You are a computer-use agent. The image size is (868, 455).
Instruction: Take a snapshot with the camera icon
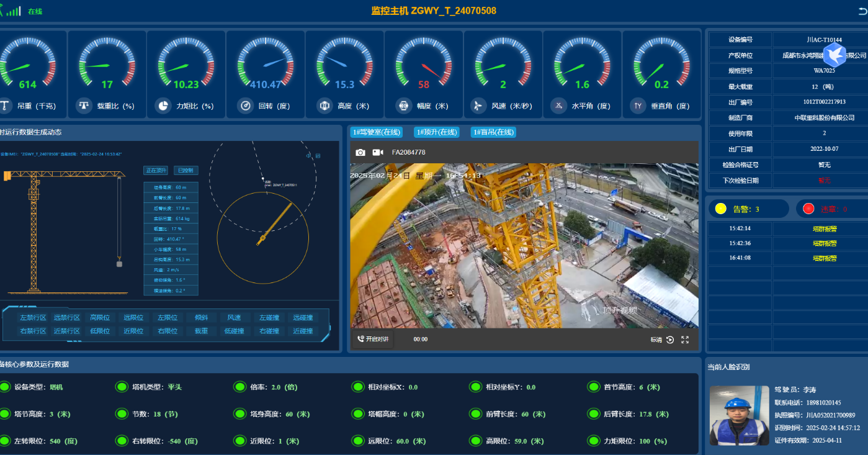(x=360, y=153)
